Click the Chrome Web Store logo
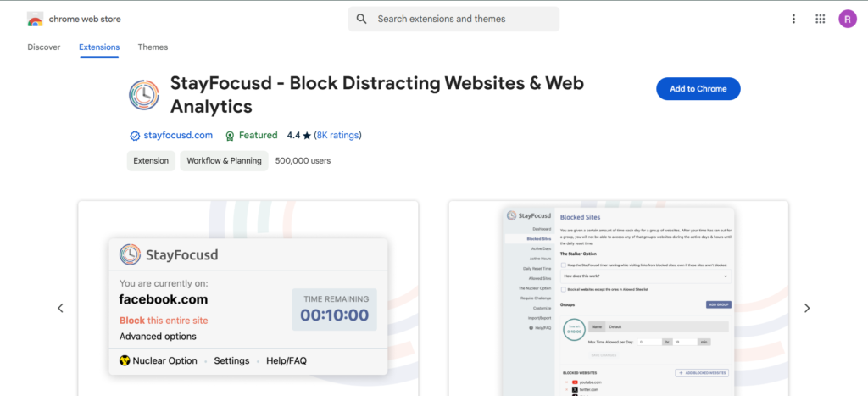Image resolution: width=868 pixels, height=396 pixels. click(35, 20)
